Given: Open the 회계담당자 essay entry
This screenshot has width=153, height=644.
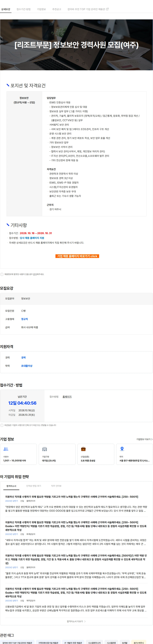Looking at the screenshot, I should pyautogui.click(x=76, y=533).
